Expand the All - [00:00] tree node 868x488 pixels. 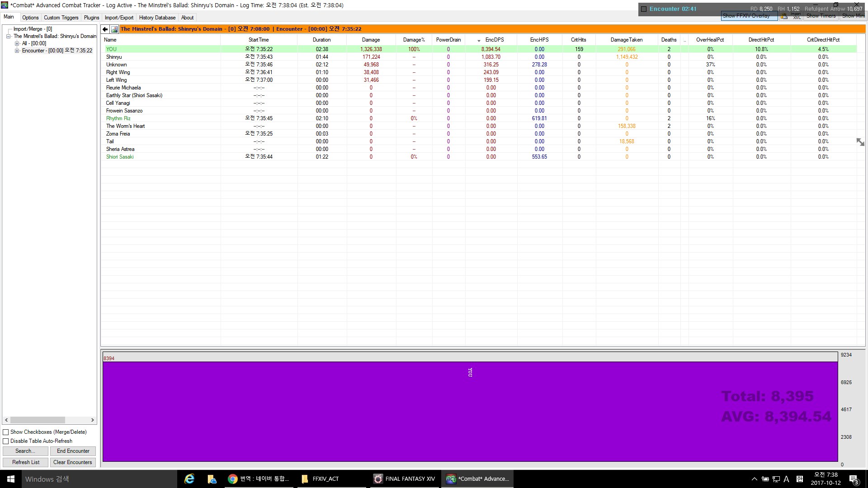(17, 43)
